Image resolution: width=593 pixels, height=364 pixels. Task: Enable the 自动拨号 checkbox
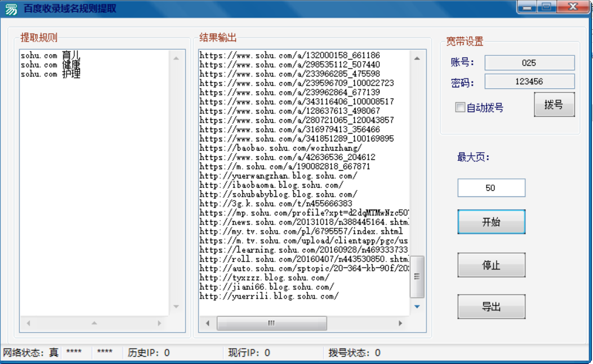pyautogui.click(x=460, y=107)
